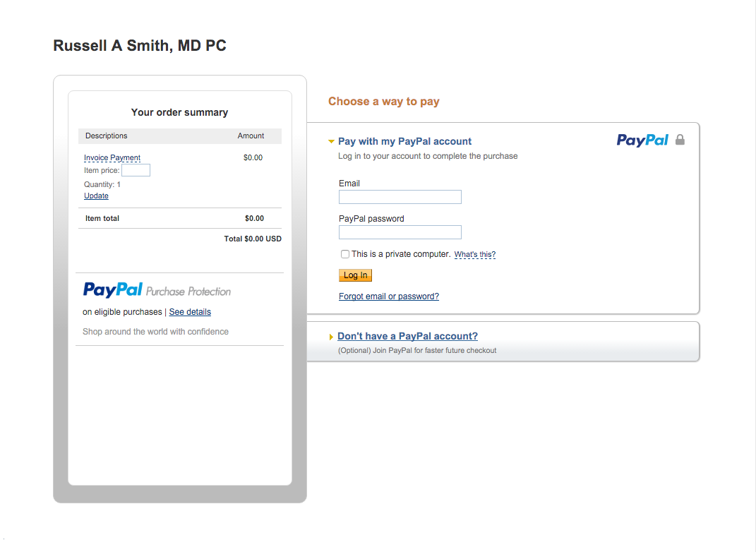Click the 'Pay with my PayPal account' heading

[404, 141]
